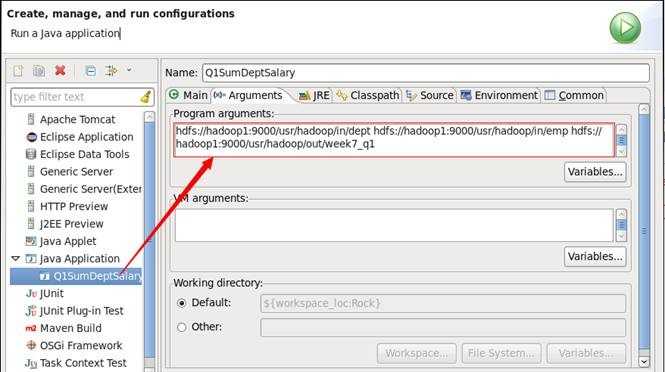Select Maven Build entry
The height and width of the screenshot is (372, 665).
pos(70,328)
